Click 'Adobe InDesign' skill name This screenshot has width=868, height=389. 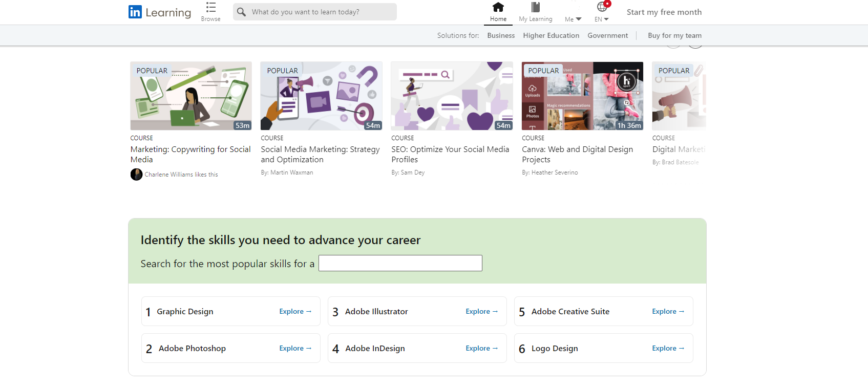coord(375,348)
